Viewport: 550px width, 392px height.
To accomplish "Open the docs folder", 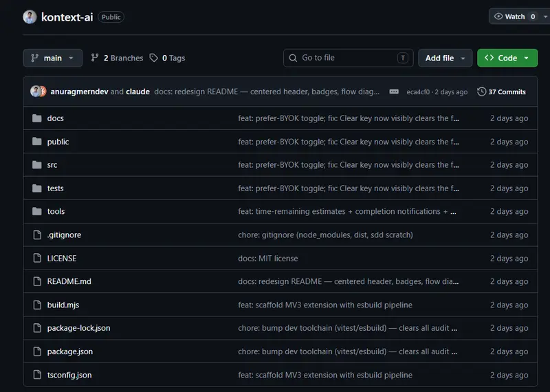I will coord(56,118).
